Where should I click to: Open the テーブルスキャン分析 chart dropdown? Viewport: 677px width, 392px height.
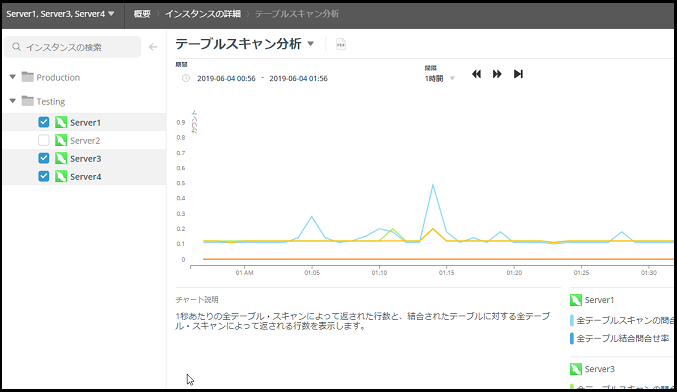(x=310, y=44)
